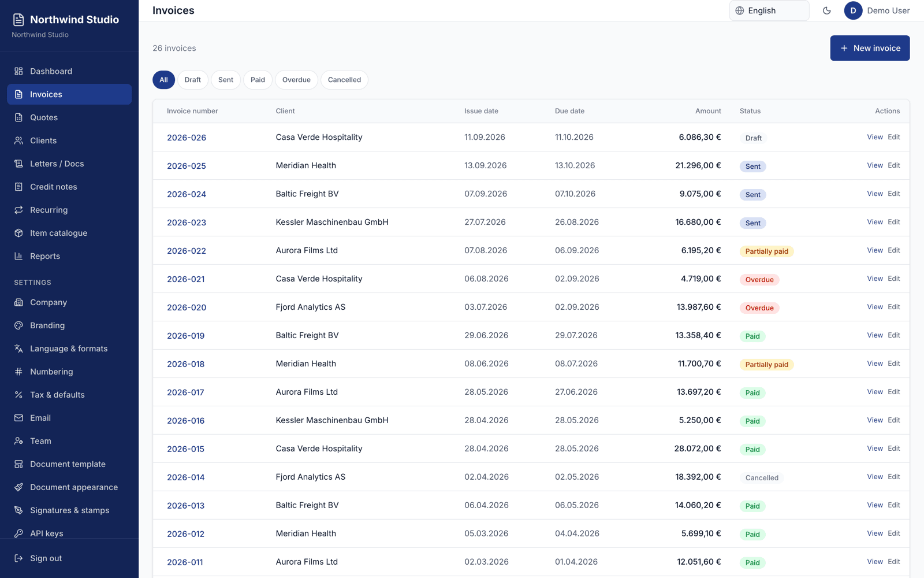Filter invoices by Sent

pos(226,80)
